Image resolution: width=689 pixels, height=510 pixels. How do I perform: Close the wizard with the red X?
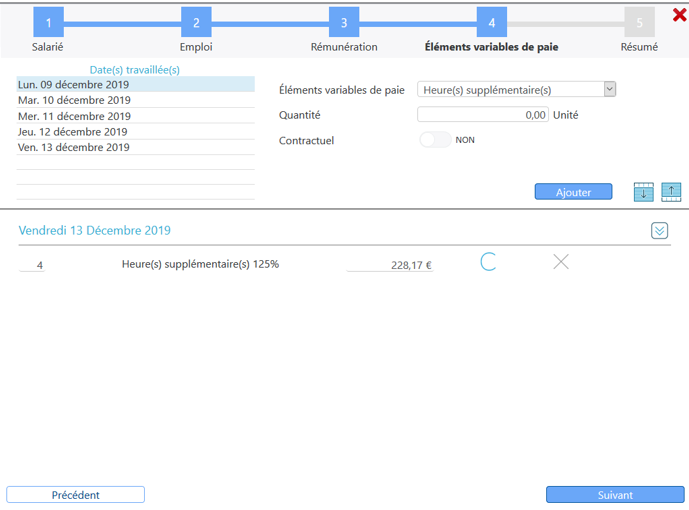click(x=679, y=14)
